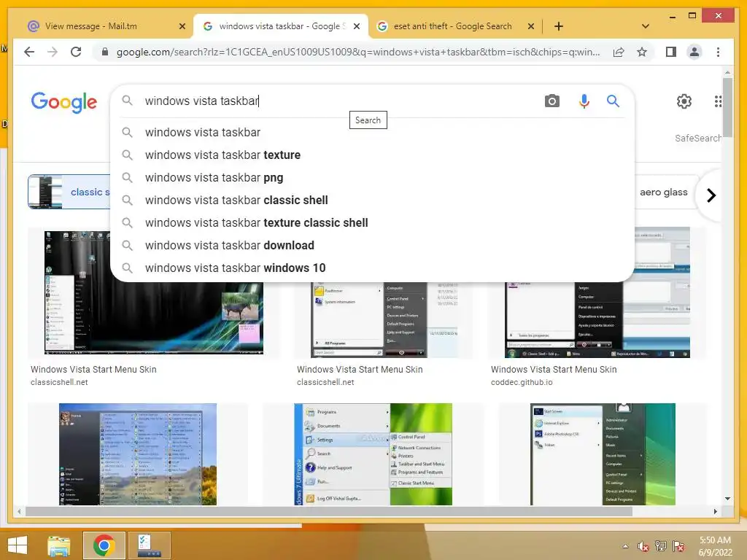Open Chrome three-dot menu
Screen dimensions: 747x560
pos(718,52)
